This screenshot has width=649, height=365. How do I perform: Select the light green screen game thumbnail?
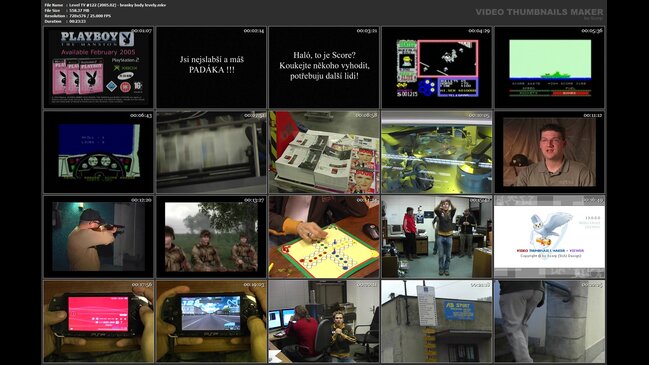[550, 67]
